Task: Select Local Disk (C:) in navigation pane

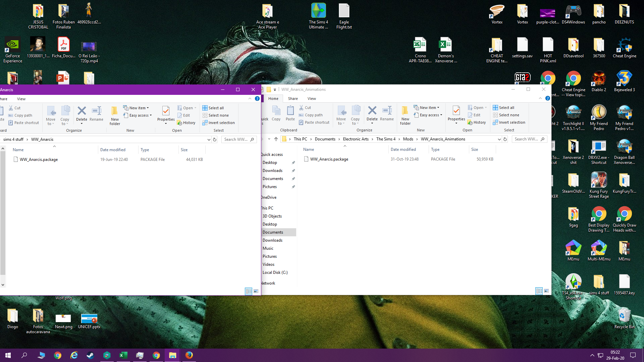Action: (x=275, y=273)
